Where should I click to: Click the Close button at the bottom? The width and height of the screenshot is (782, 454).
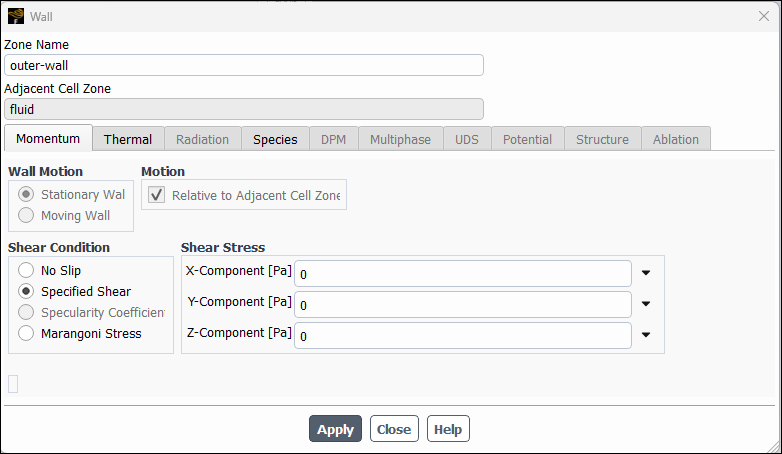click(394, 429)
